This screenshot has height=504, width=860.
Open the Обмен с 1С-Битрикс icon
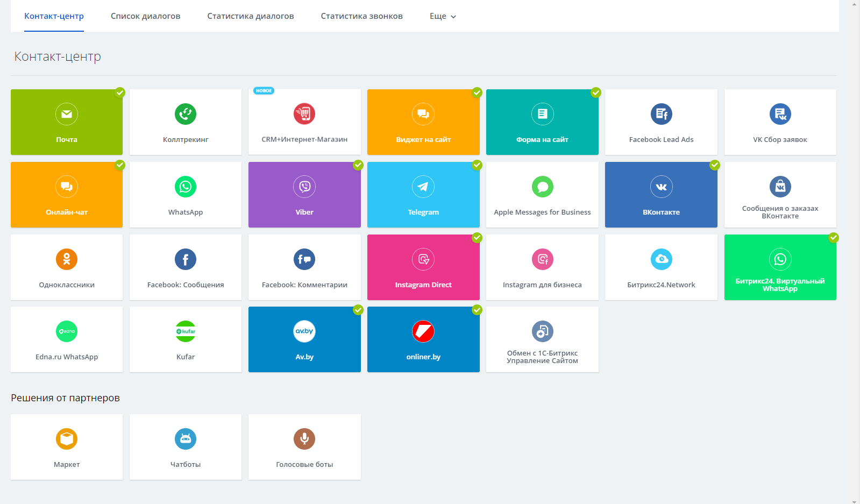coord(542,331)
